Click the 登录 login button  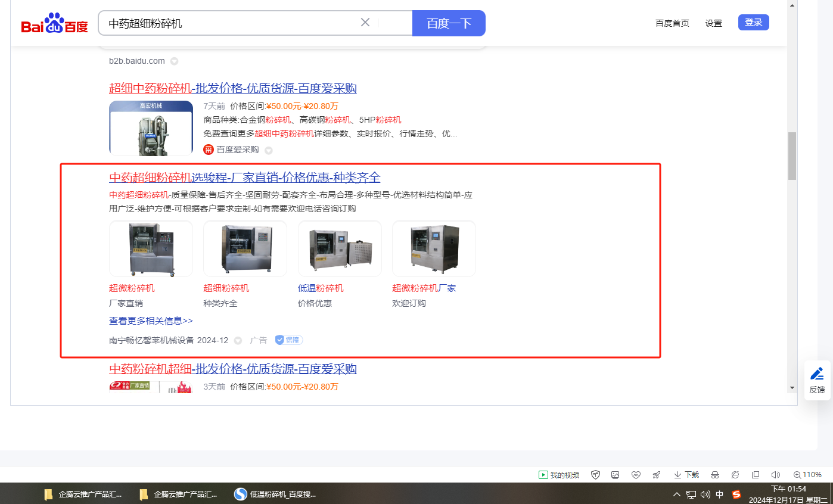754,23
